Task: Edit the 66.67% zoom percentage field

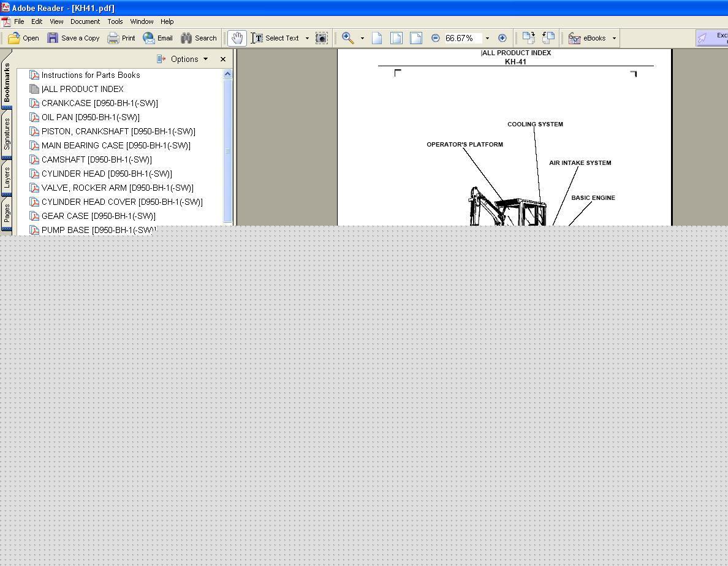Action: click(463, 38)
